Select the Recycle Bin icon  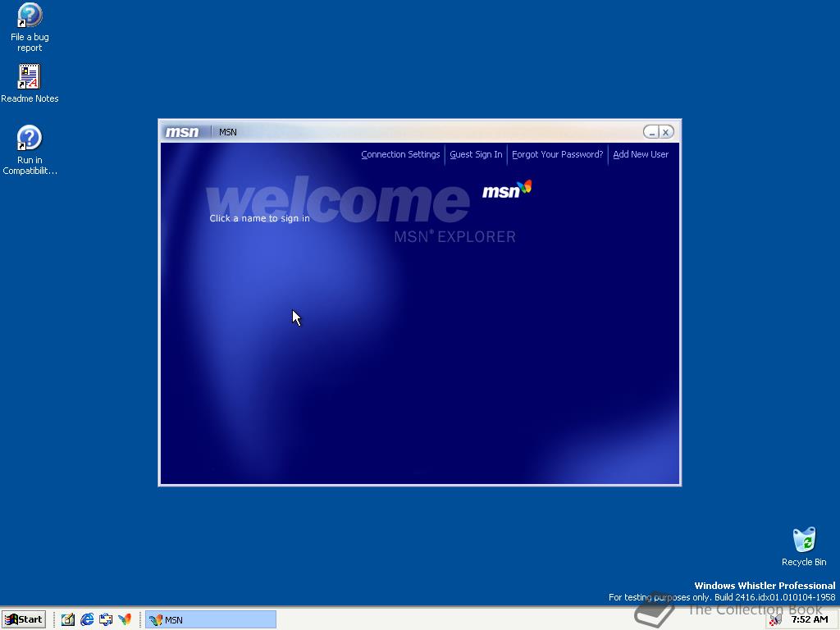point(804,547)
